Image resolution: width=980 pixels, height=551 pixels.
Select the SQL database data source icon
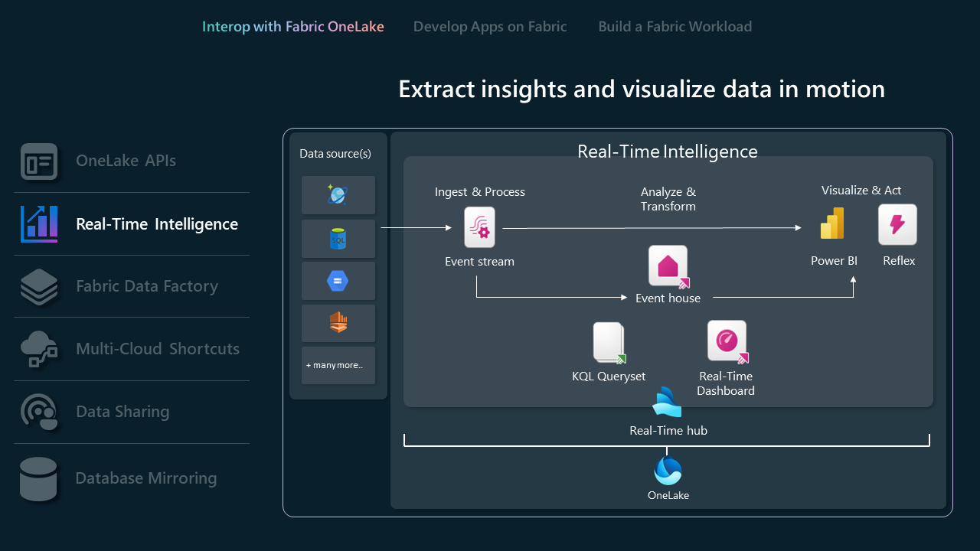pyautogui.click(x=338, y=238)
